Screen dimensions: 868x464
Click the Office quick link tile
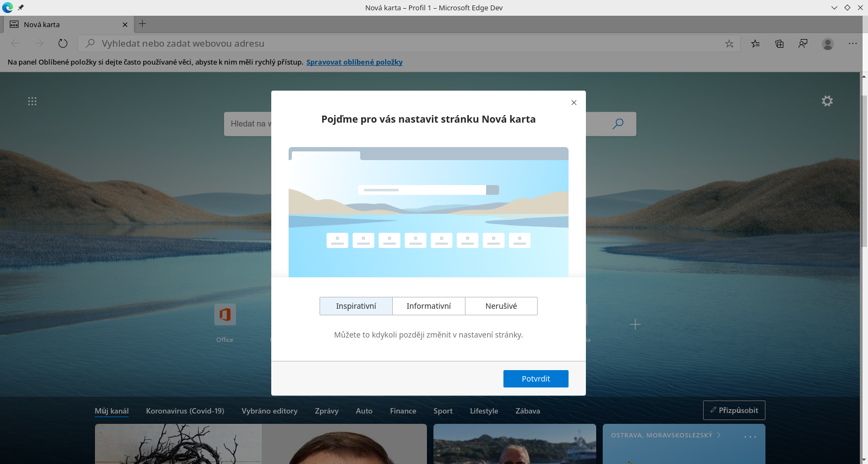(x=225, y=315)
